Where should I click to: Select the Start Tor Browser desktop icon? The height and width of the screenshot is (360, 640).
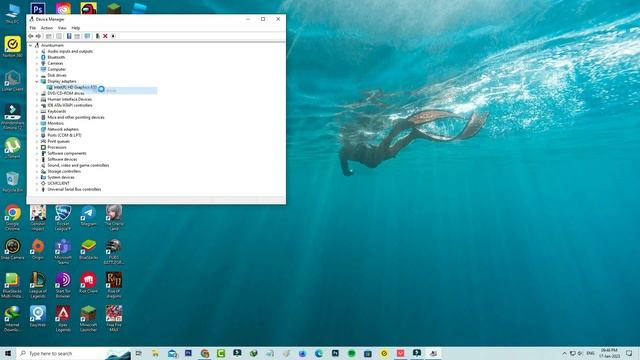[x=63, y=285]
